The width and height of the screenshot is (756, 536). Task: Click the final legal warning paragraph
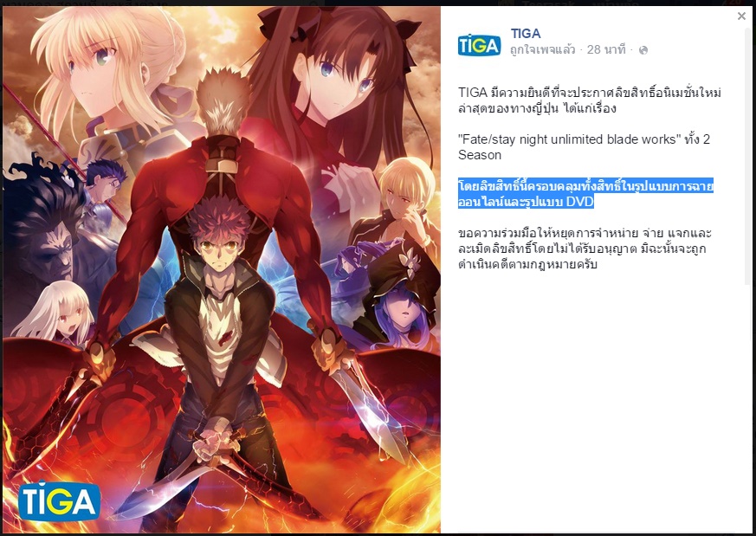pos(585,249)
